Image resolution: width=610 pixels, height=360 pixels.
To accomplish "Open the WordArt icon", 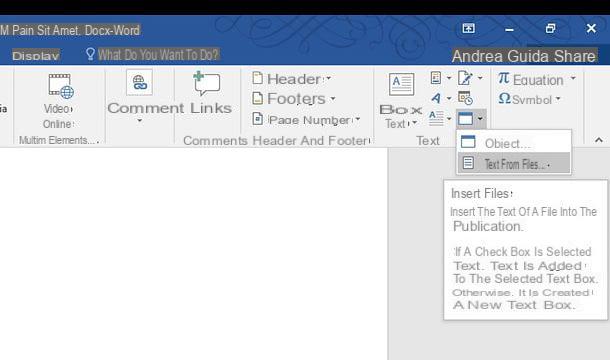I will (436, 98).
